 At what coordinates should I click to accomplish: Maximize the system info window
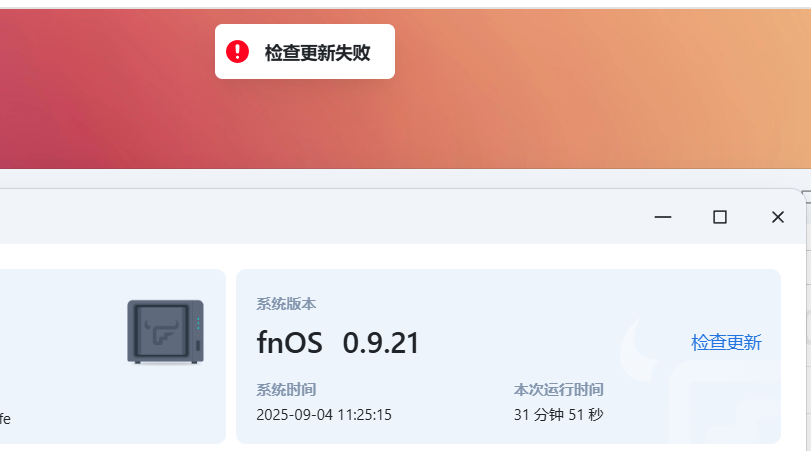720,217
